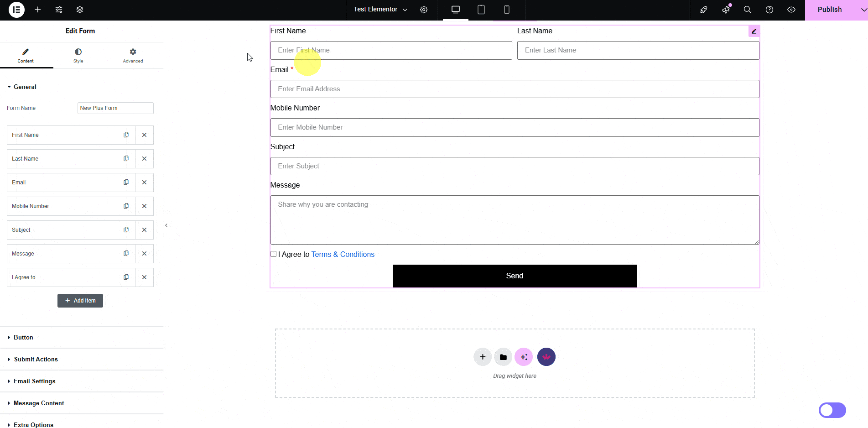The height and width of the screenshot is (428, 868).
Task: Duplicate the Email form field item
Action: coord(126,183)
